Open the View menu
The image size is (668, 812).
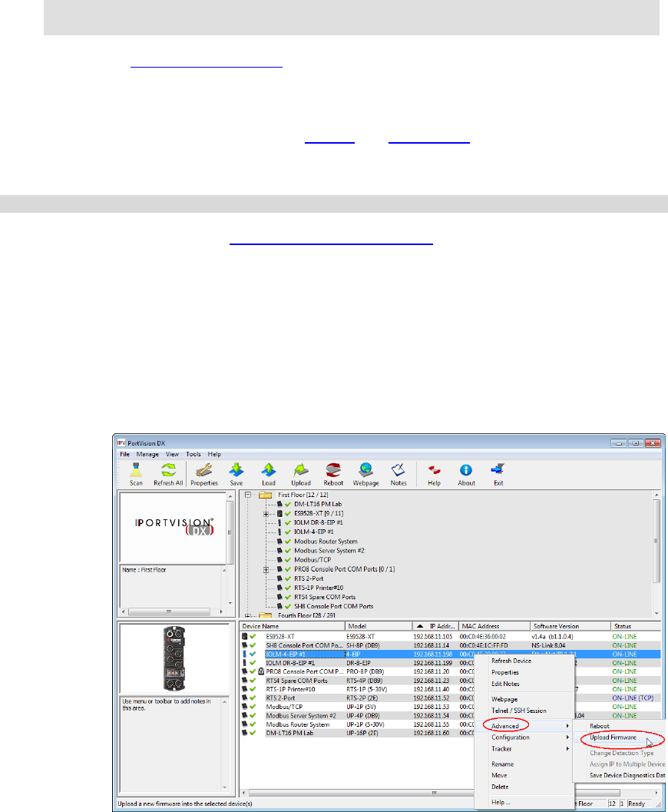coord(172,455)
